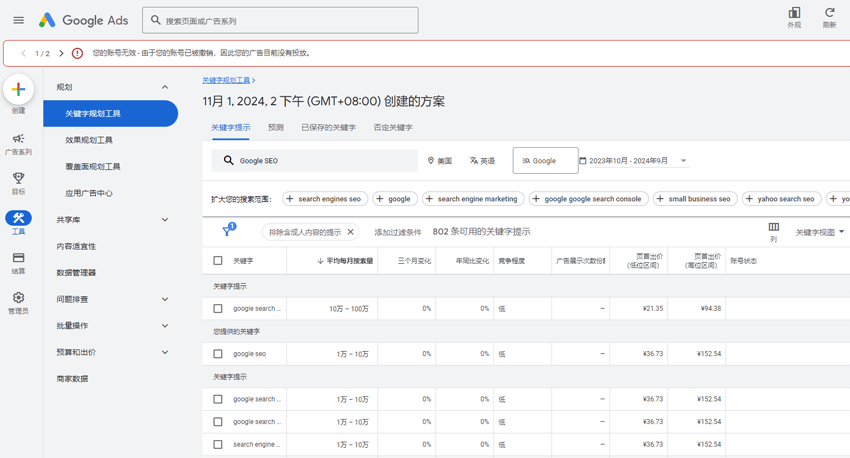Open the hamburger main menu
850x458 pixels.
click(18, 21)
